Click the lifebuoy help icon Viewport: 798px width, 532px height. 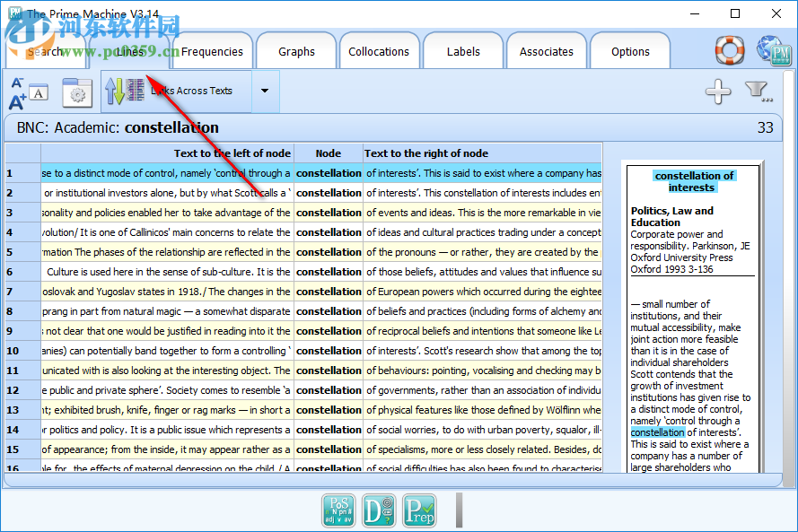(x=730, y=50)
